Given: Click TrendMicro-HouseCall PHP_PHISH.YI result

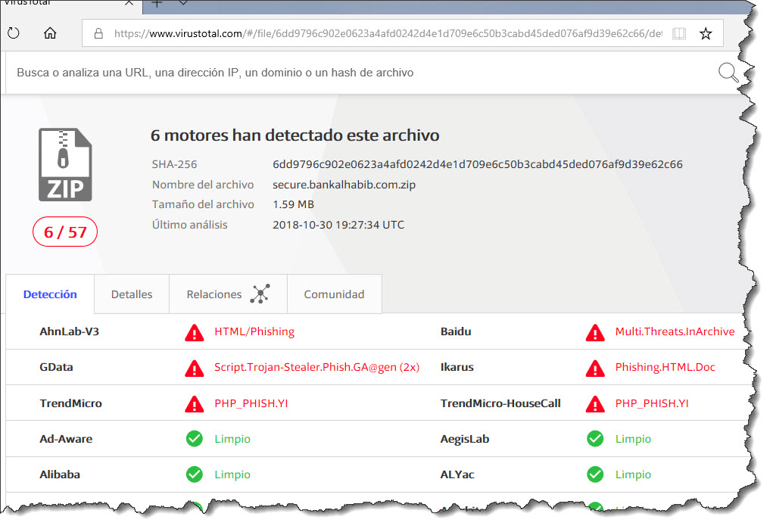Looking at the screenshot, I should 652,403.
